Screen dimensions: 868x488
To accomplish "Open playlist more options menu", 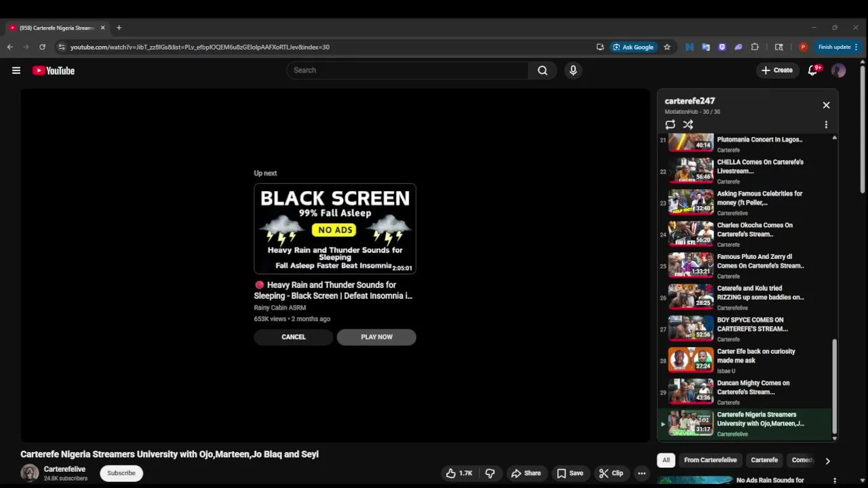I will click(826, 125).
